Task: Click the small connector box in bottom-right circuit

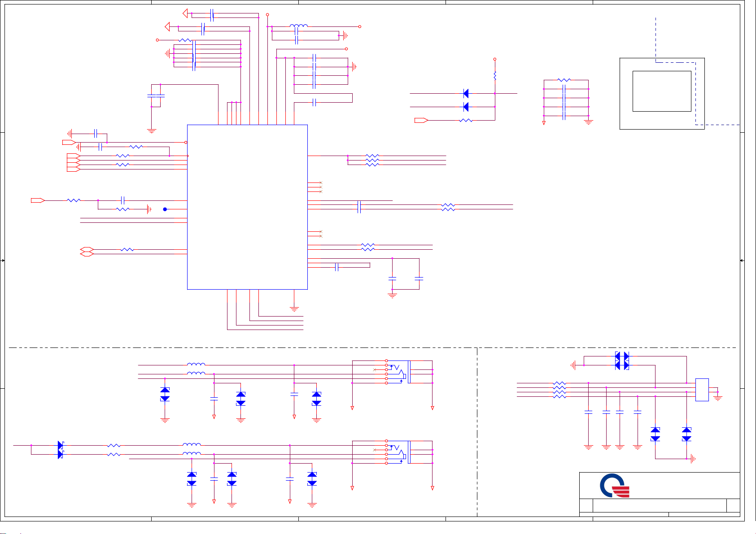Action: (x=702, y=390)
